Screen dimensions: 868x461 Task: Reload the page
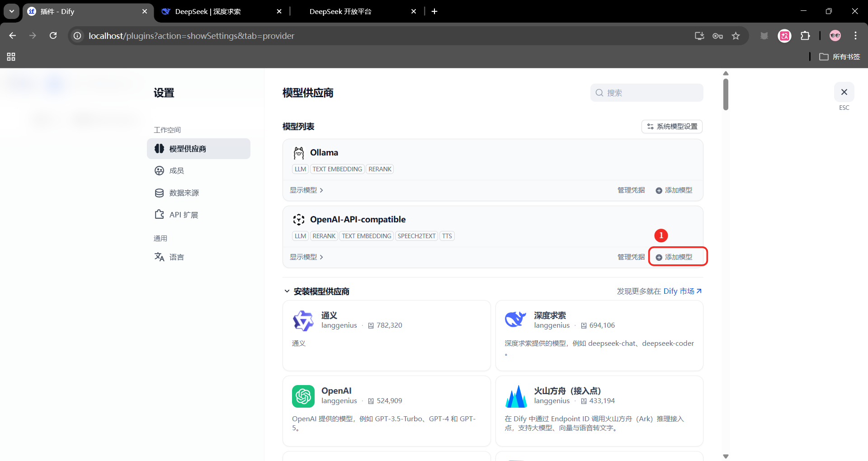coord(53,36)
